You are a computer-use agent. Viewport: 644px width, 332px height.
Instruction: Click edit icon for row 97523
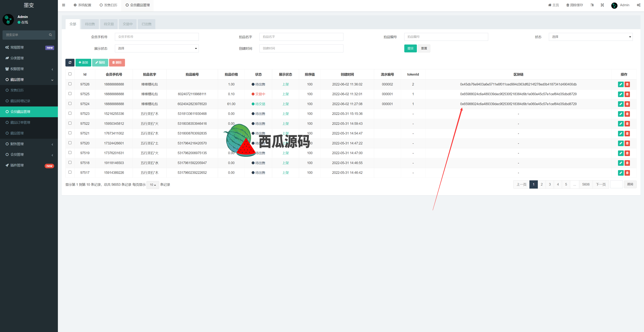click(621, 114)
